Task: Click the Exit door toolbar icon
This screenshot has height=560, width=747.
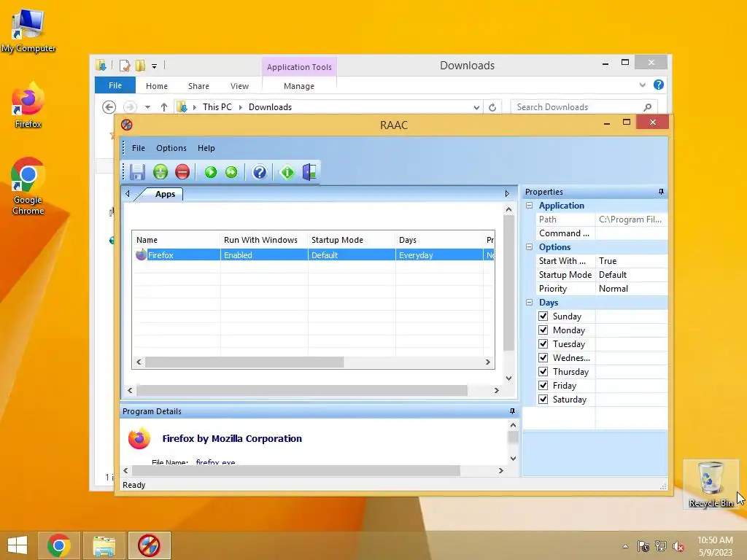Action: pyautogui.click(x=309, y=172)
